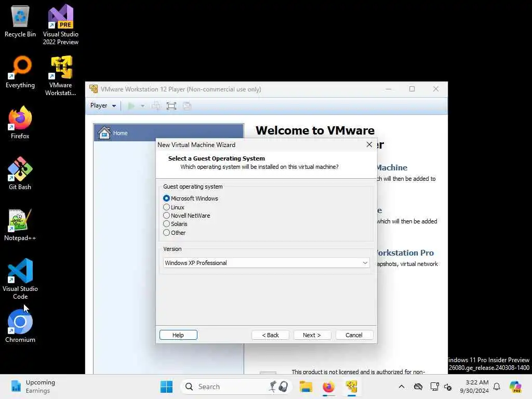Click the green Power On play icon
This screenshot has height=399, width=532.
tap(131, 106)
